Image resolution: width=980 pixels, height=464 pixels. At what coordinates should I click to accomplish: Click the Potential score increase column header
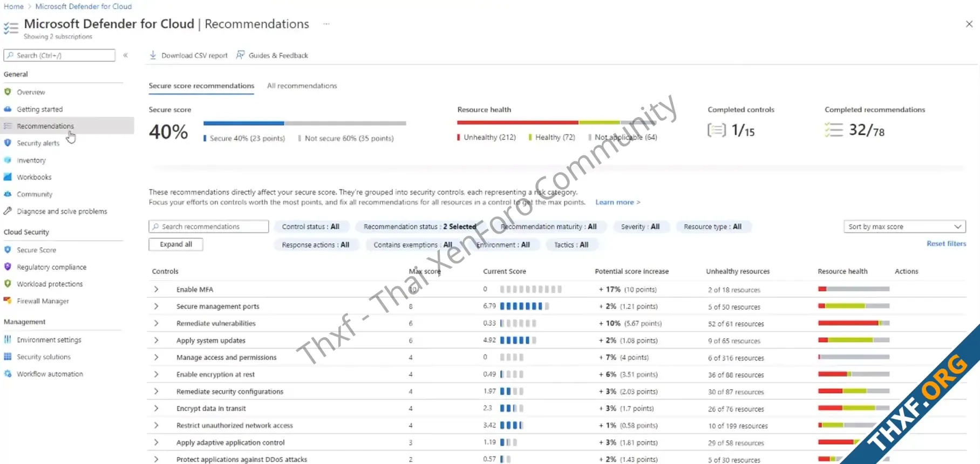[x=631, y=271]
